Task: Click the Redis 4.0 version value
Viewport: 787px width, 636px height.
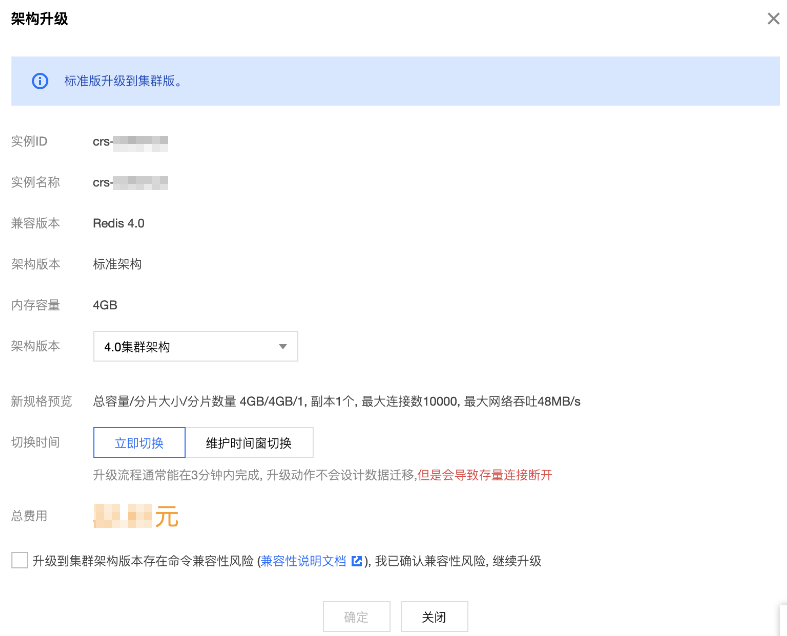Action: (x=118, y=223)
